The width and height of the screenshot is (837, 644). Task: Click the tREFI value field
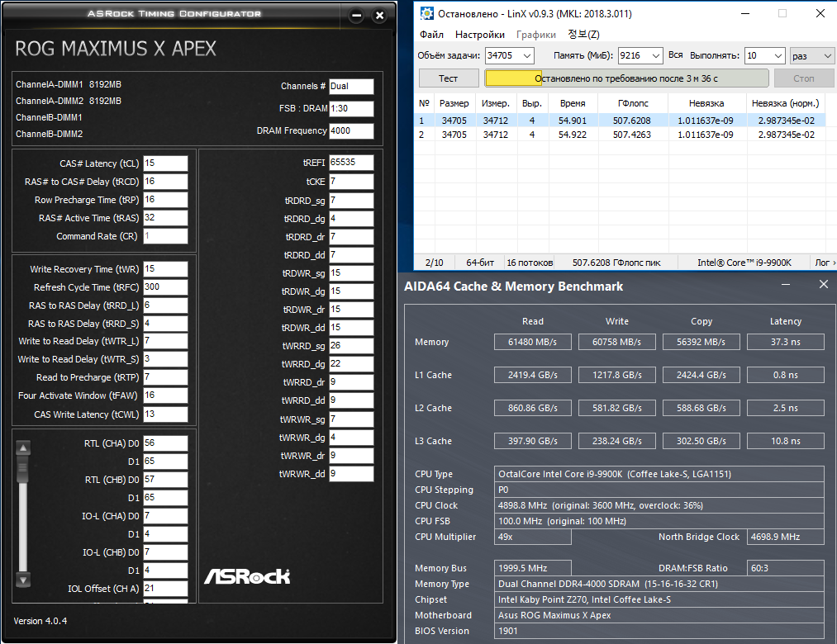(351, 162)
